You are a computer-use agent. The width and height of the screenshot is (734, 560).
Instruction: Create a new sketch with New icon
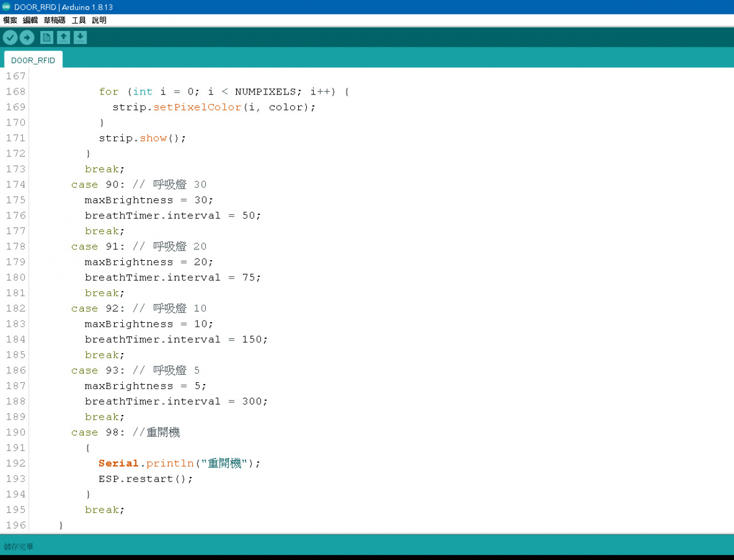click(x=46, y=38)
